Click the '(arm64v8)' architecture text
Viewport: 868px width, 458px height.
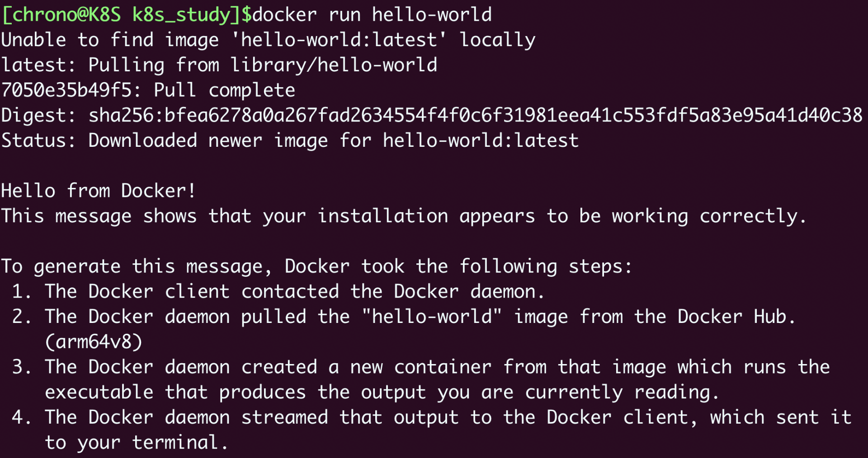(94, 342)
